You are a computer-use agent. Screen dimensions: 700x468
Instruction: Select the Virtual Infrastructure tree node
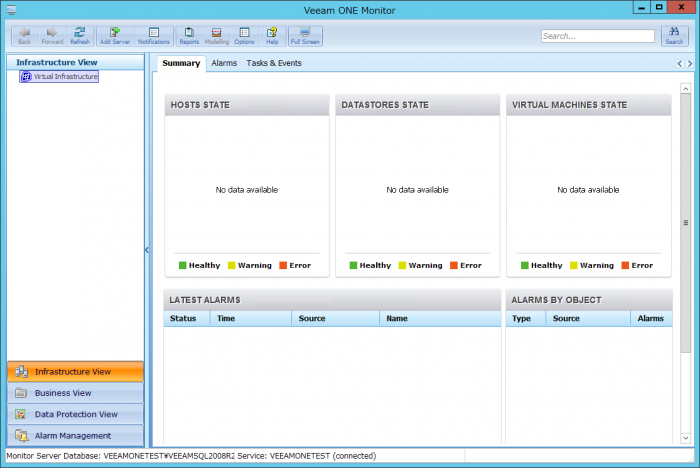(x=59, y=76)
